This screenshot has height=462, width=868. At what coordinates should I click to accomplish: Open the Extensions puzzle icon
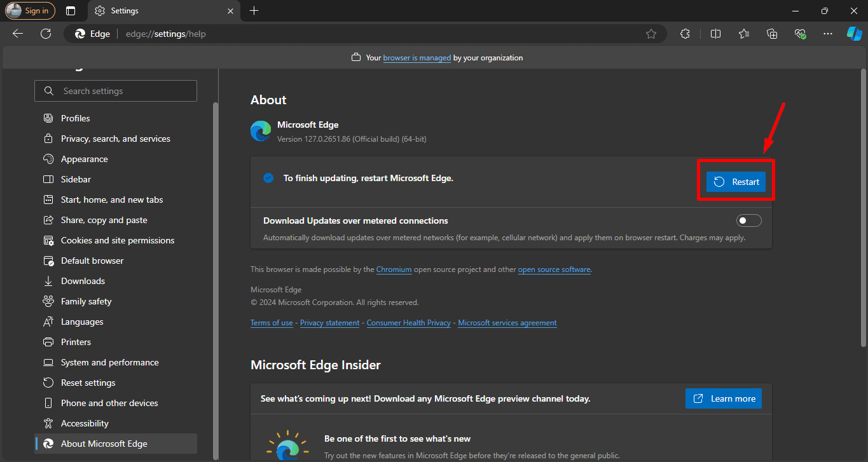(685, 34)
